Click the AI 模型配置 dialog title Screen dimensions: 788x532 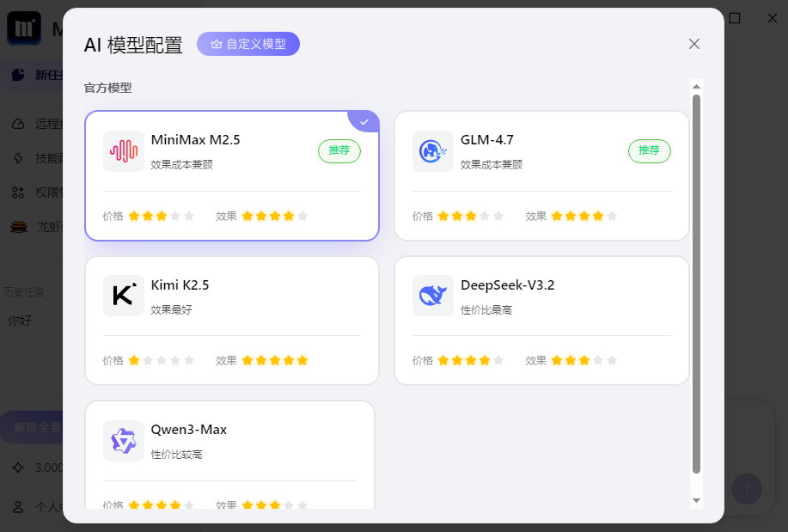click(133, 46)
